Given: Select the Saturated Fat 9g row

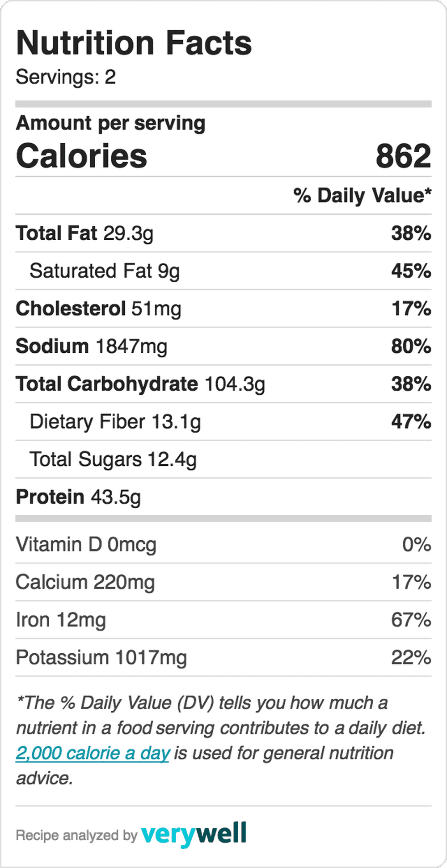Looking at the screenshot, I should 223,271.
